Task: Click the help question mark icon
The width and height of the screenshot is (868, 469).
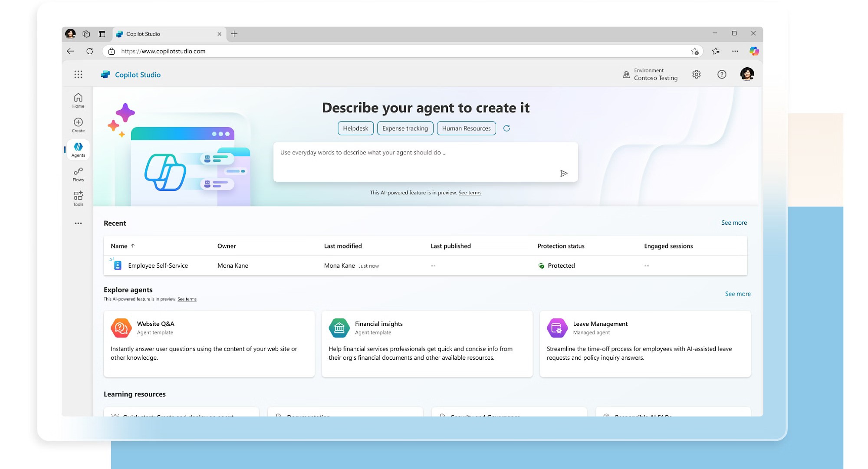Action: [721, 75]
